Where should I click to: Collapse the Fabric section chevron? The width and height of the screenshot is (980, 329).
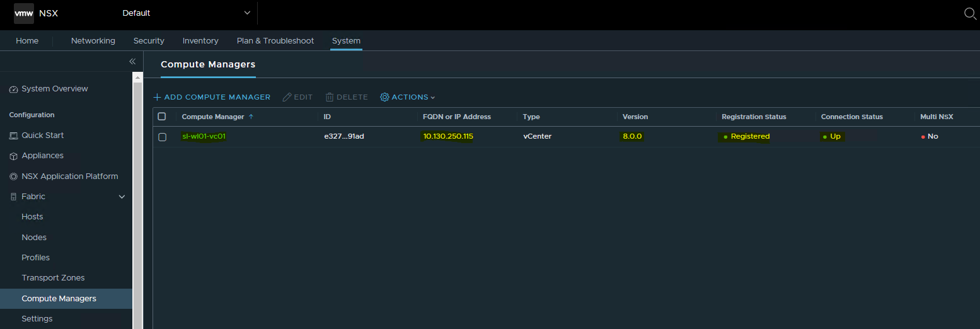click(x=122, y=197)
